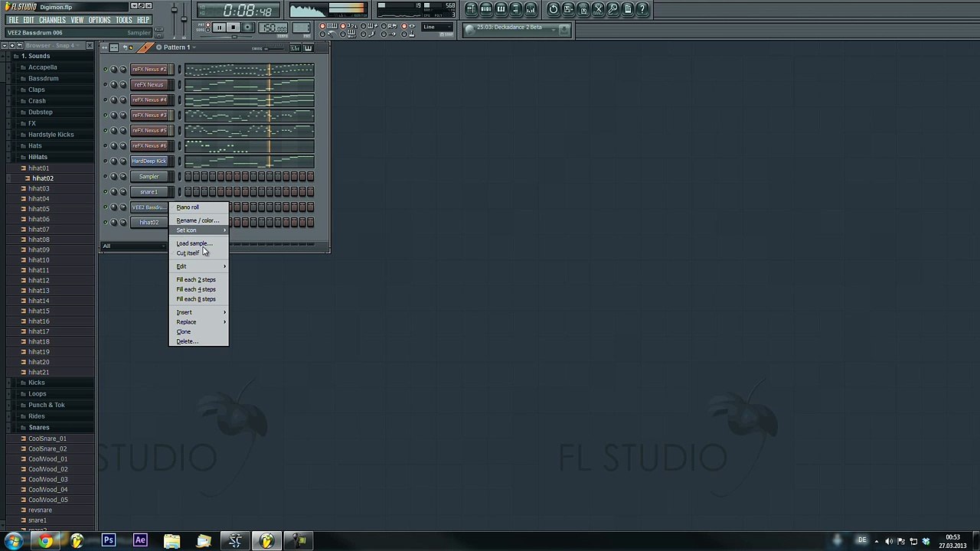Click the transport record button
The image size is (980, 551).
(x=247, y=28)
